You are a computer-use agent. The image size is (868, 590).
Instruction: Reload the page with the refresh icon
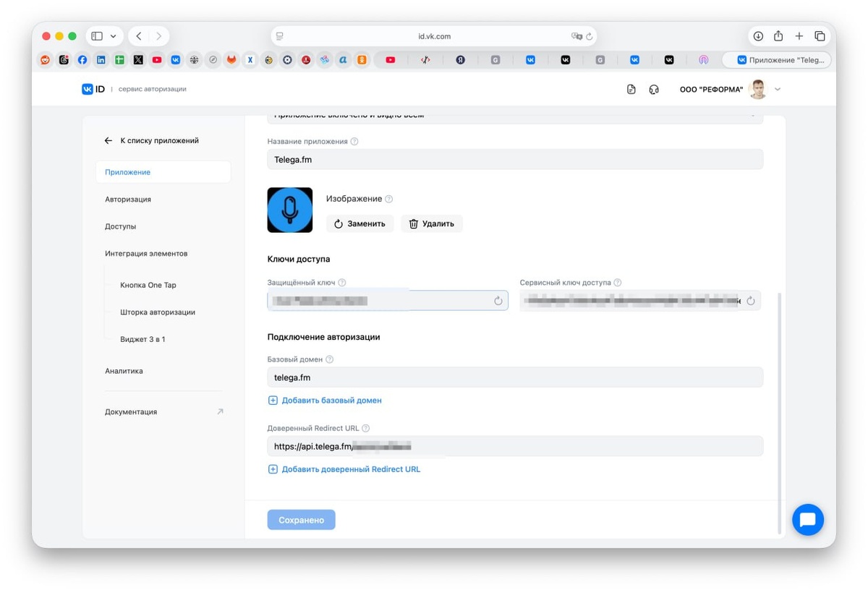click(x=590, y=36)
